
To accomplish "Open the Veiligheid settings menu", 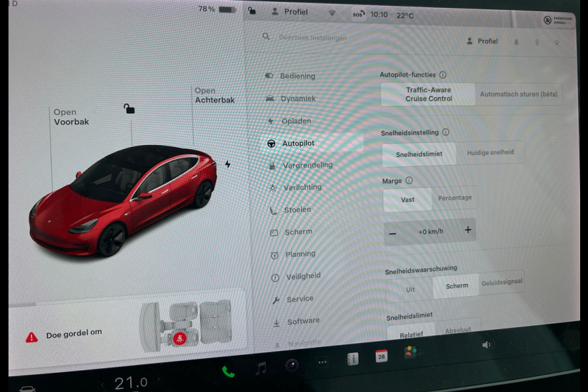I will point(296,276).
